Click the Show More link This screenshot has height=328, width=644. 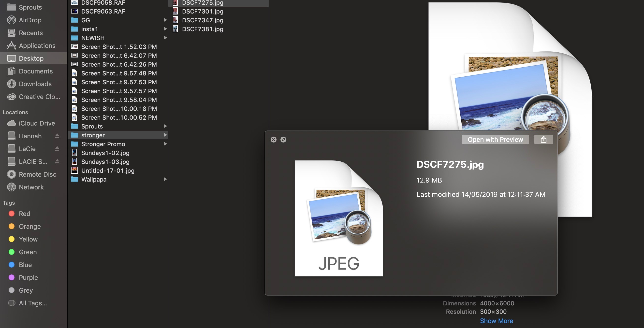pyautogui.click(x=496, y=321)
